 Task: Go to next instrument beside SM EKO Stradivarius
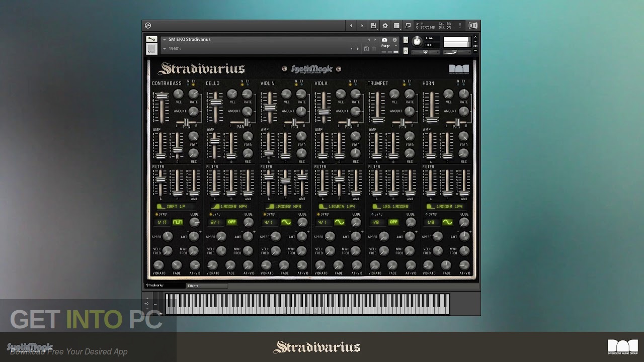tap(375, 40)
